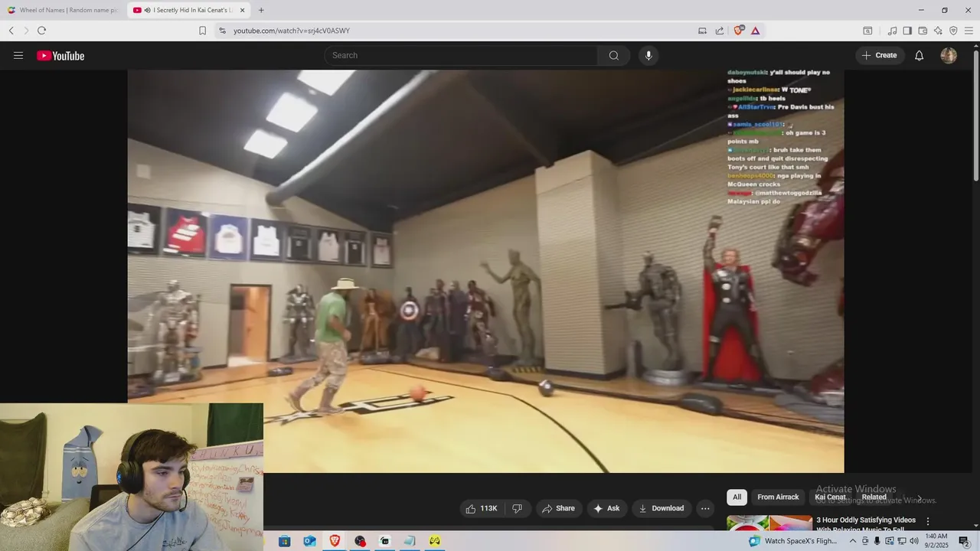This screenshot has height=551, width=980.
Task: Open Brave Rewards triangle icon
Action: [x=756, y=31]
